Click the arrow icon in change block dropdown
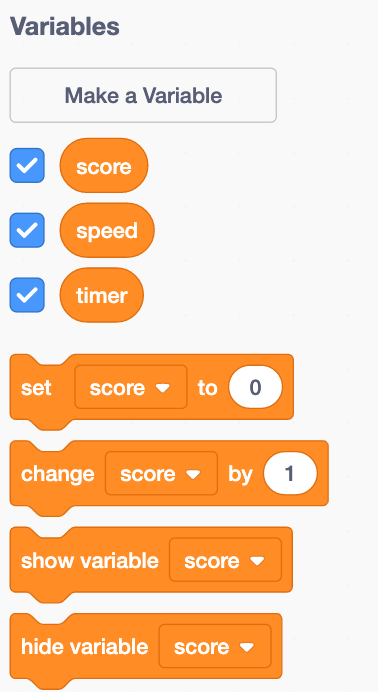 pos(194,474)
